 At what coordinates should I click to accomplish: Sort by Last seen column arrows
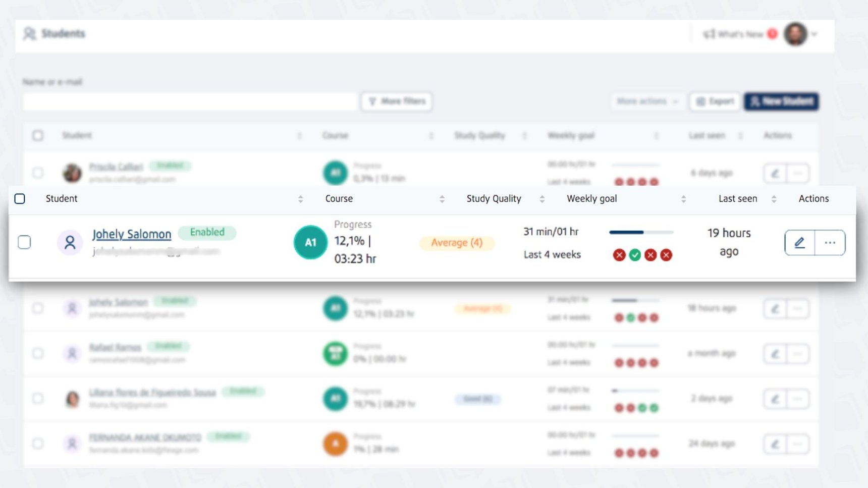[x=774, y=199]
